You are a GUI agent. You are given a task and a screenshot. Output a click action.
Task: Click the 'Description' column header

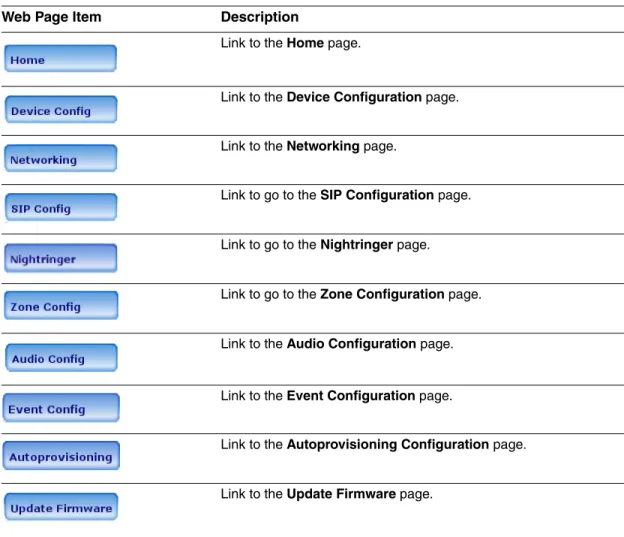[259, 17]
